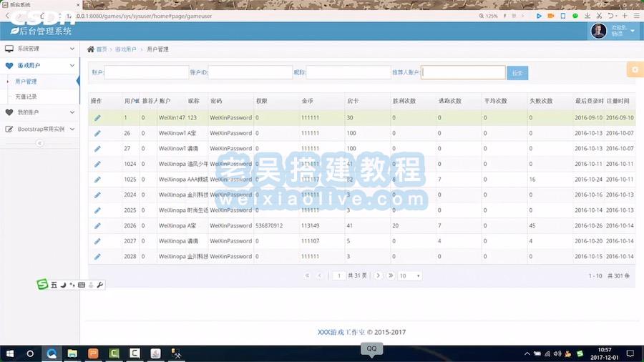Open Cortana search circle in taskbar
The height and width of the screenshot is (362, 644).
click(x=30, y=353)
